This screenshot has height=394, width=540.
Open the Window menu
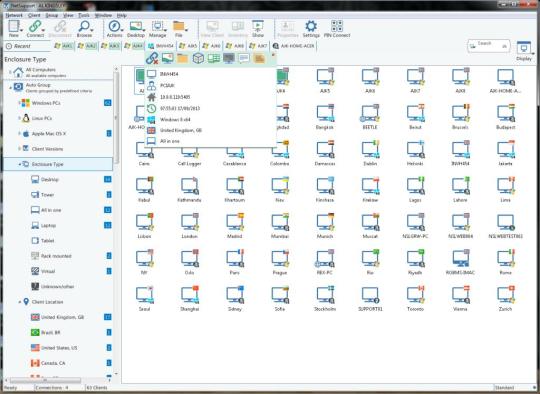pos(103,15)
